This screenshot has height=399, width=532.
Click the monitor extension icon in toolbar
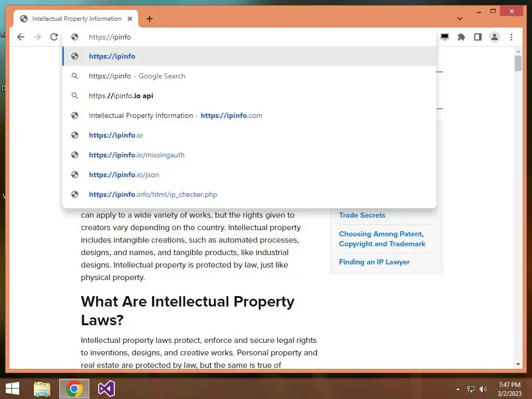pyautogui.click(x=445, y=37)
